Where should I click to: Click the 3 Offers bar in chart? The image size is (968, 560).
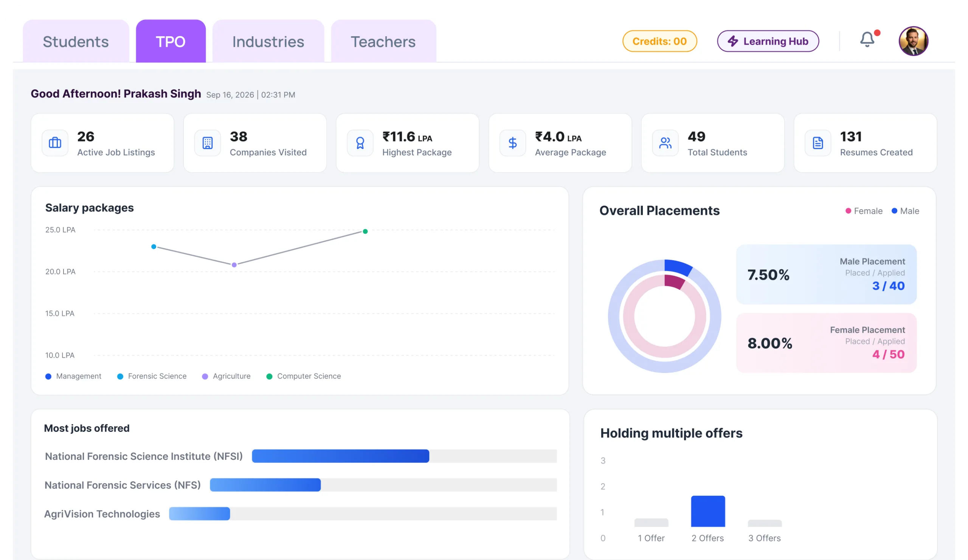(765, 523)
